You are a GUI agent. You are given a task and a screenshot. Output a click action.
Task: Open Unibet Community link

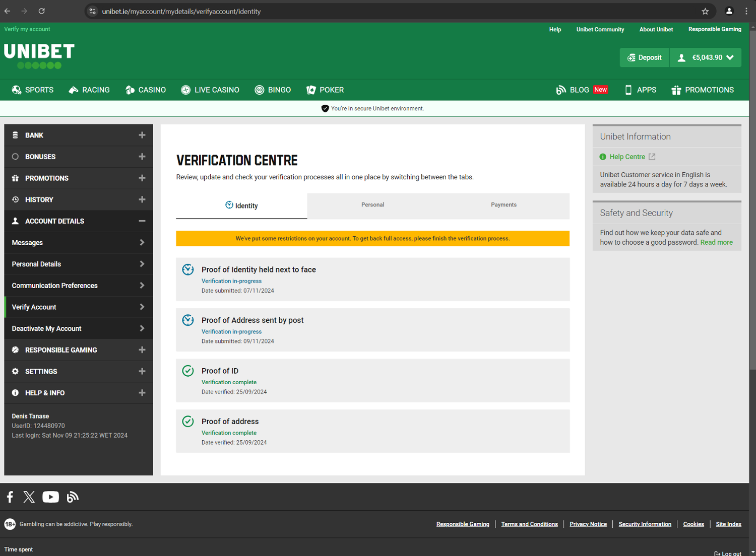point(600,29)
